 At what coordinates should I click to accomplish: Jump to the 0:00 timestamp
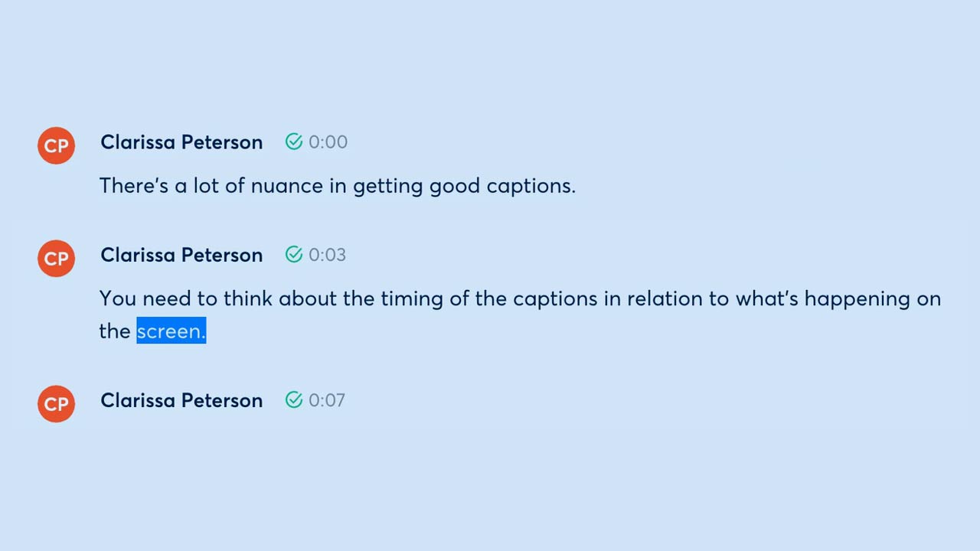pyautogui.click(x=328, y=142)
